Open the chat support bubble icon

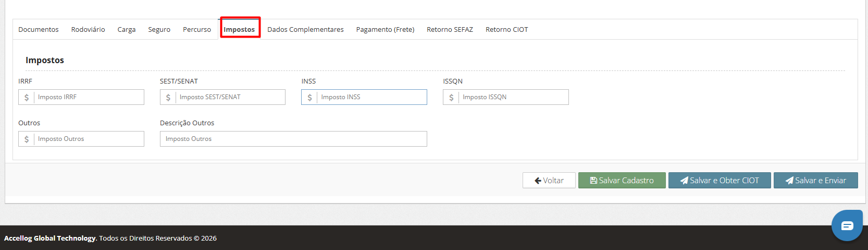(847, 225)
